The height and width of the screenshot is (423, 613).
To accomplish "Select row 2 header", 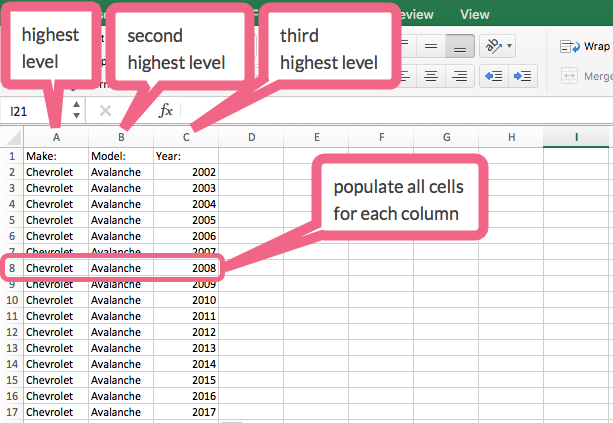I will pyautogui.click(x=12, y=172).
